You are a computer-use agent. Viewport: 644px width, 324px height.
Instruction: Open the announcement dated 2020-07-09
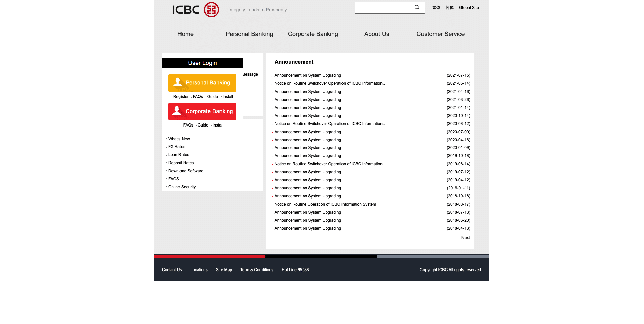click(x=308, y=132)
